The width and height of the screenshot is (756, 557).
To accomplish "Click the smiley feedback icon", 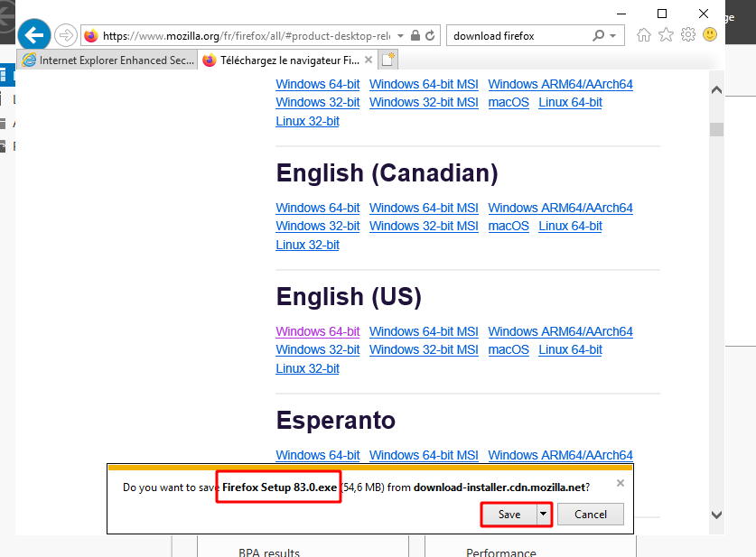I will coord(710,34).
